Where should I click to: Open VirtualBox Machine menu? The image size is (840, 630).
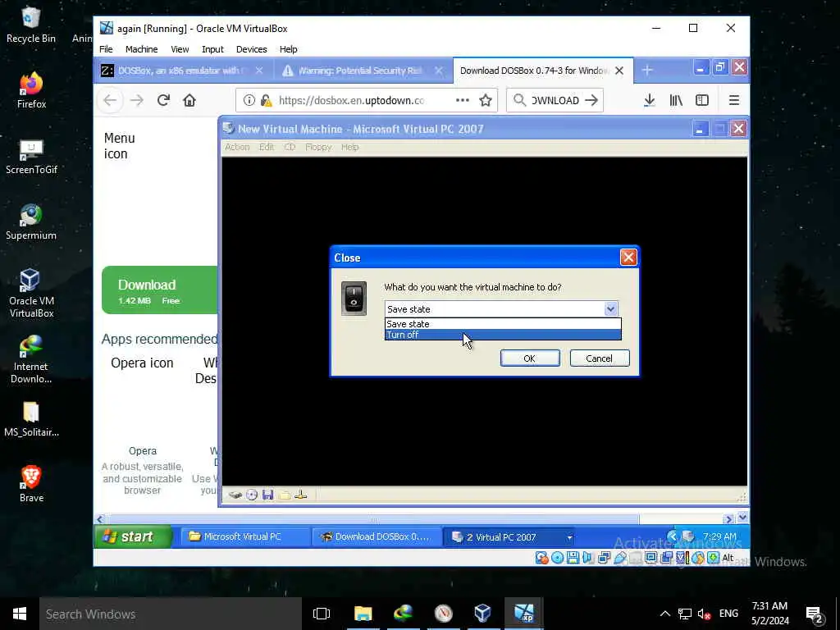click(x=141, y=49)
